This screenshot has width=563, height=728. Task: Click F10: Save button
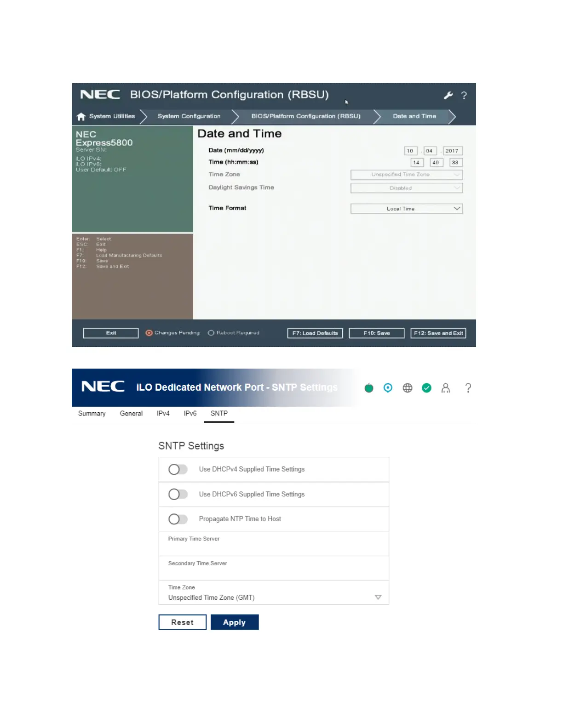[x=377, y=333]
